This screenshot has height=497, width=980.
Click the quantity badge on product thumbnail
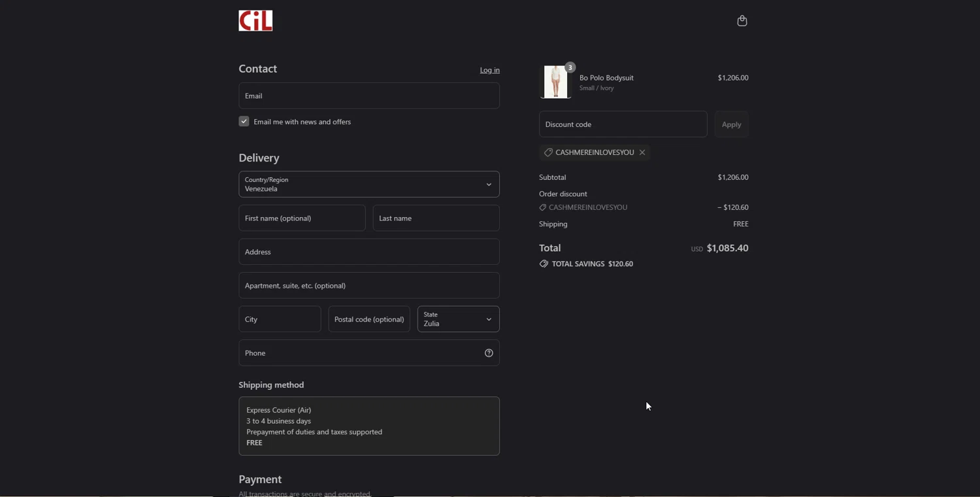click(570, 67)
